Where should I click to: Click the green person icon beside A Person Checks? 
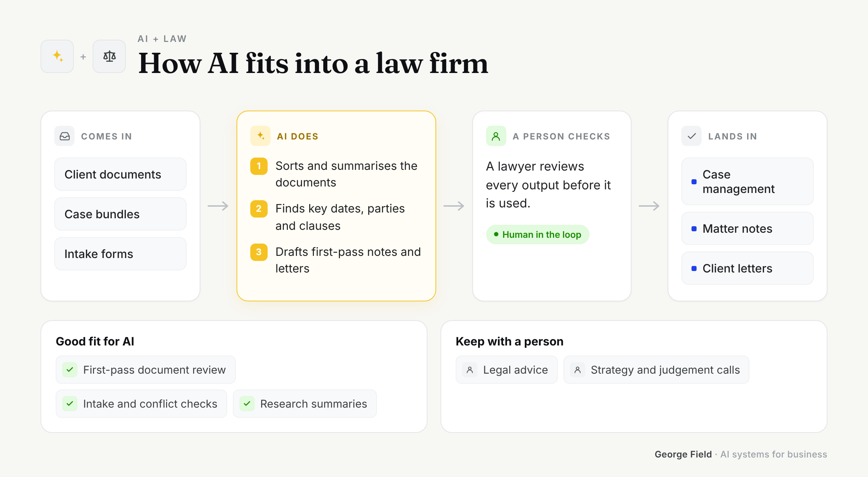click(496, 136)
